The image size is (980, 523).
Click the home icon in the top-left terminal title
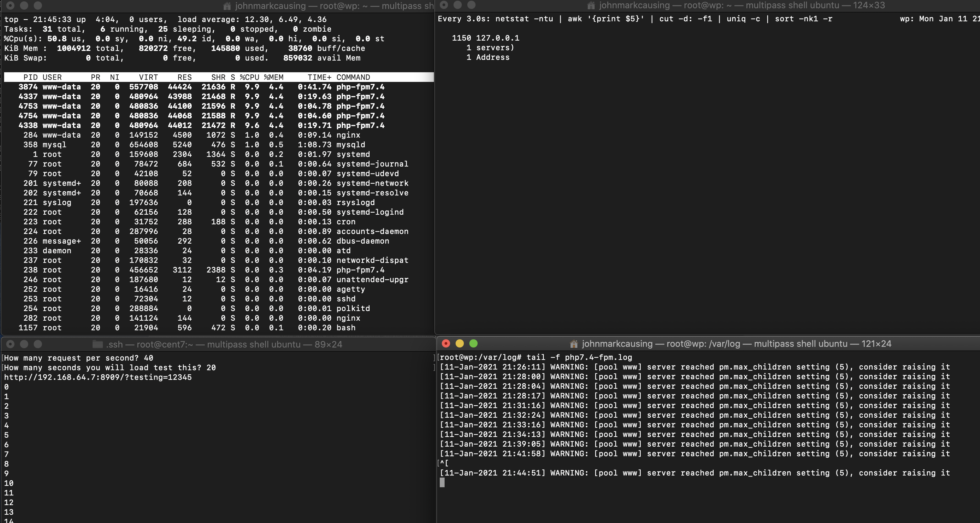point(226,5)
